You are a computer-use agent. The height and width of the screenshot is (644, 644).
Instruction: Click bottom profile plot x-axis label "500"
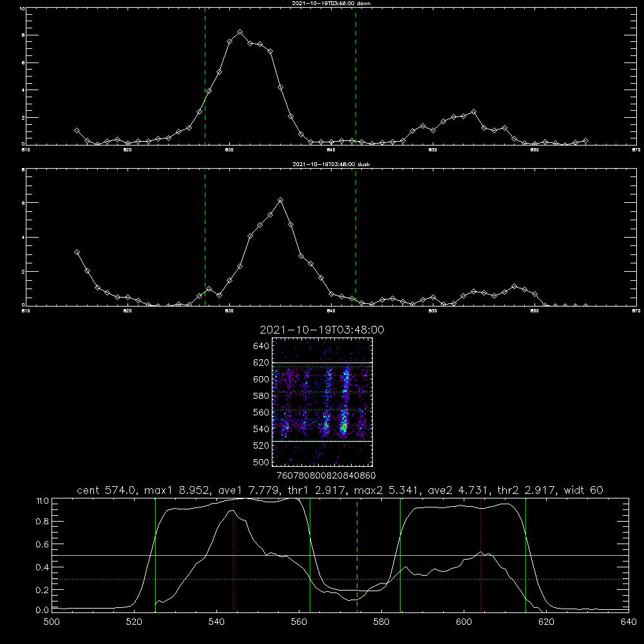(52, 622)
